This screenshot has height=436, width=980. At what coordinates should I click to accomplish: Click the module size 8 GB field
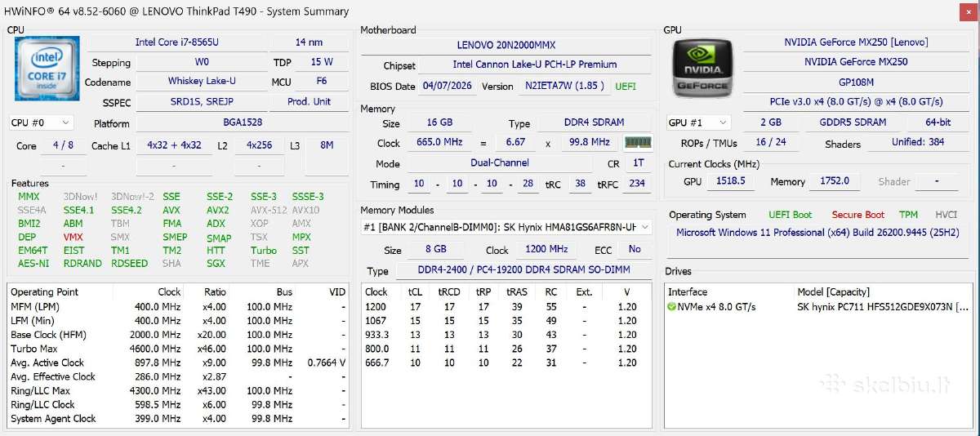pyautogui.click(x=438, y=249)
